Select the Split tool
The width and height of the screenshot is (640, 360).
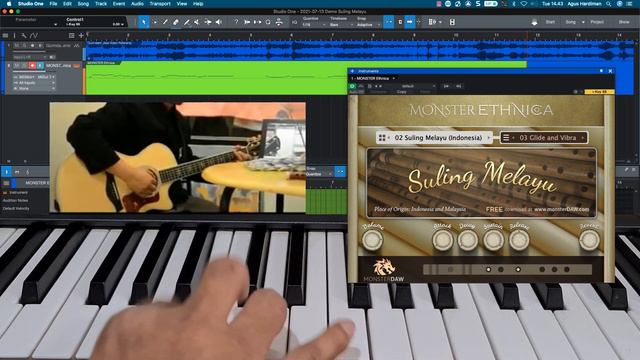point(165,22)
